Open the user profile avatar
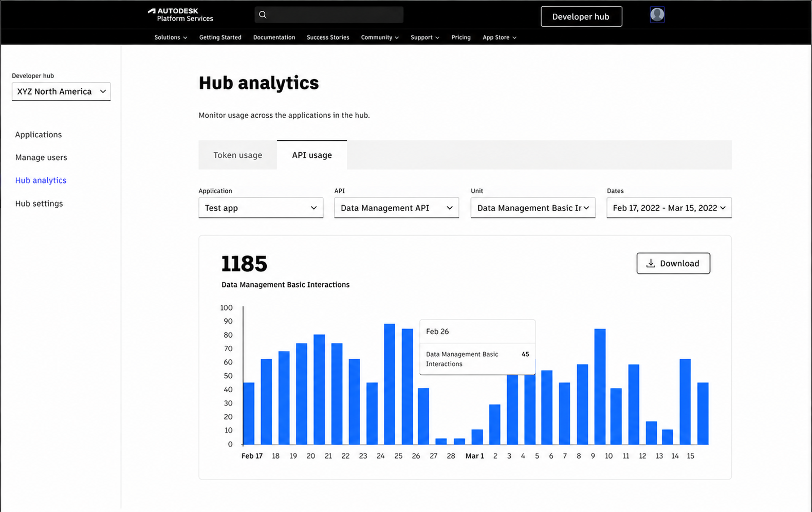Image resolution: width=812 pixels, height=512 pixels. [x=657, y=14]
